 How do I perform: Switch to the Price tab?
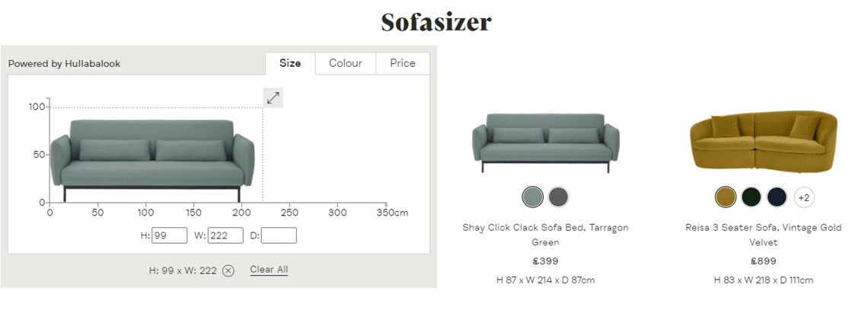(403, 63)
